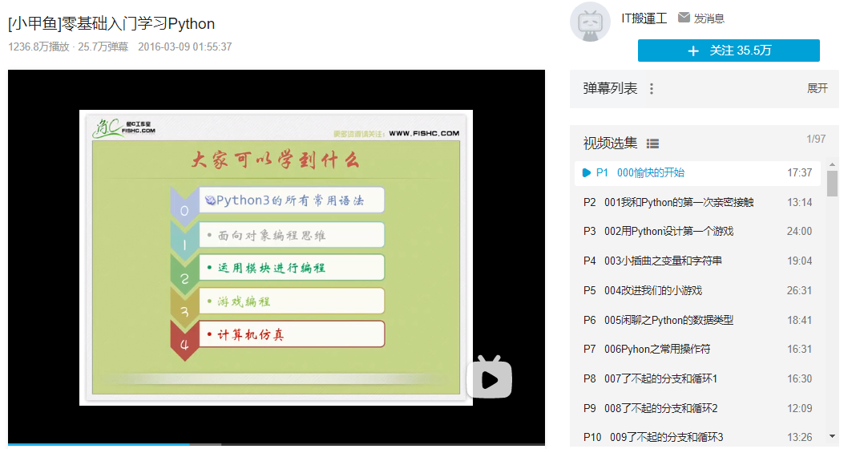Click the 25.7万弹幕 danmaku count
Image resolution: width=868 pixels, height=449 pixels.
tap(103, 47)
